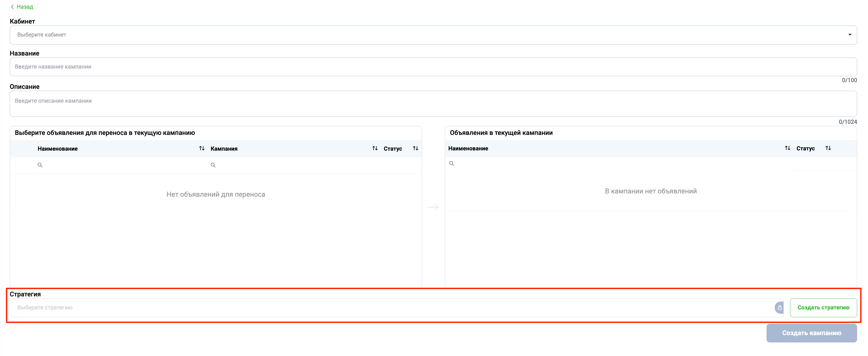This screenshot has width=868, height=356.
Task: Open the Выберите кабинет dropdown
Action: (433, 35)
